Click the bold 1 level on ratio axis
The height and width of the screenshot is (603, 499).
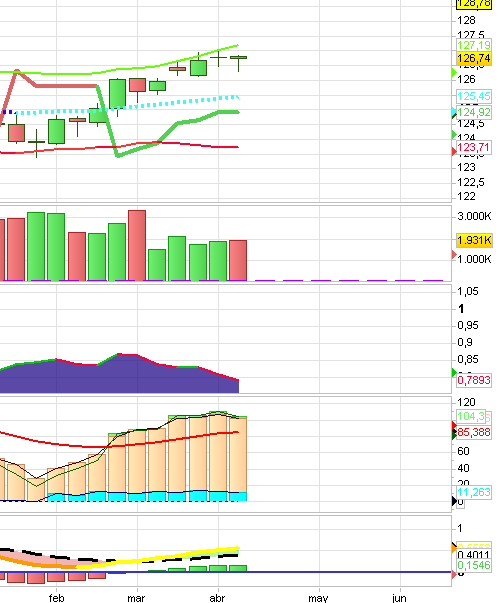[461, 309]
